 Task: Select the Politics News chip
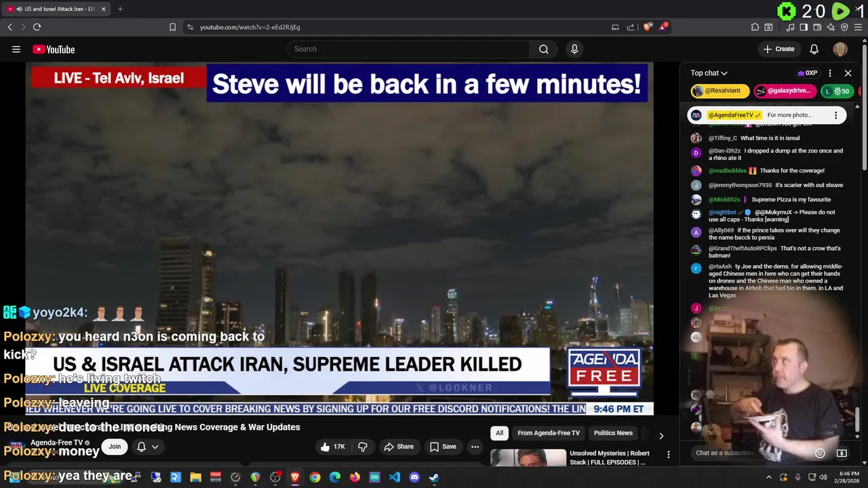(613, 433)
